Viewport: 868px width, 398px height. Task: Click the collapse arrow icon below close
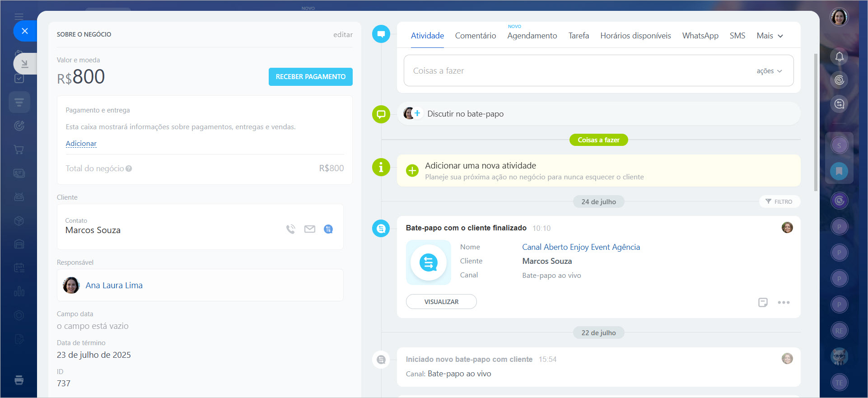point(25,64)
